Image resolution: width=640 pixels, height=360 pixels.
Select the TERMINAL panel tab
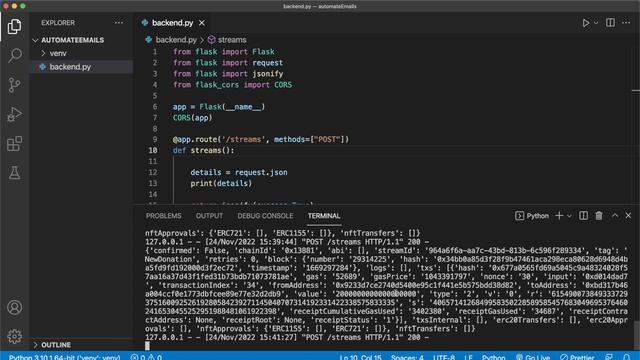(324, 216)
